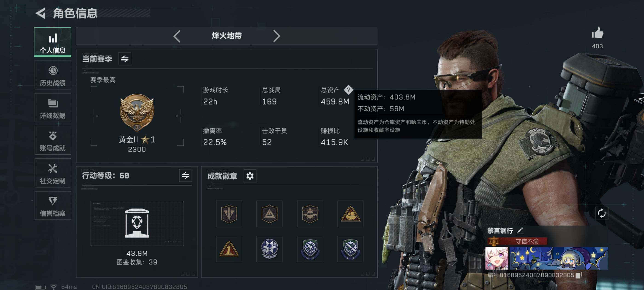
Task: Toggle the operation level swap button
Action: [x=186, y=175]
